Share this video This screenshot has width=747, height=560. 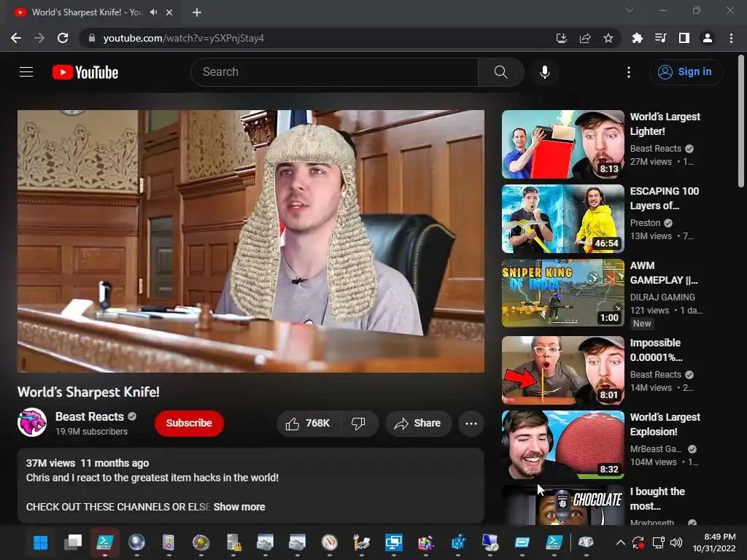tap(418, 424)
